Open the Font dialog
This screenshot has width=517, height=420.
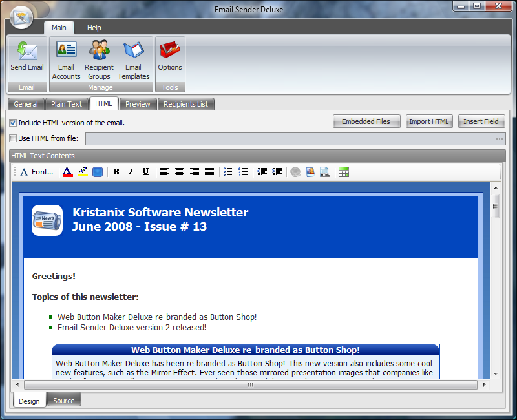pos(37,172)
